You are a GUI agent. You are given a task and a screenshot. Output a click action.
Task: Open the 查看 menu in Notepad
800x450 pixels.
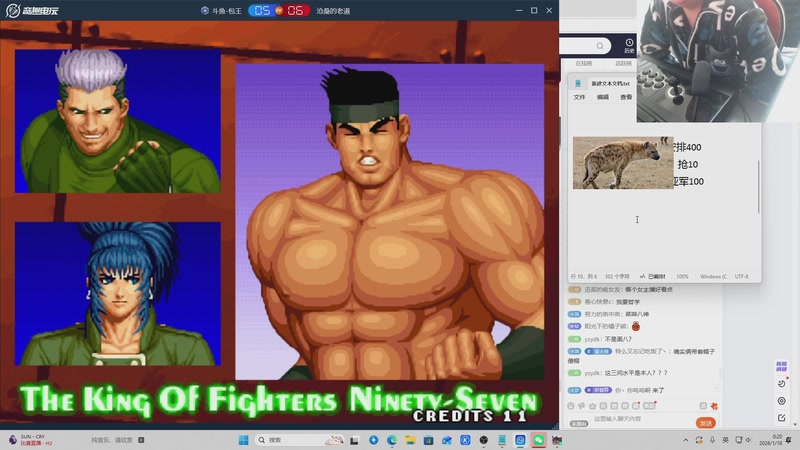(626, 97)
